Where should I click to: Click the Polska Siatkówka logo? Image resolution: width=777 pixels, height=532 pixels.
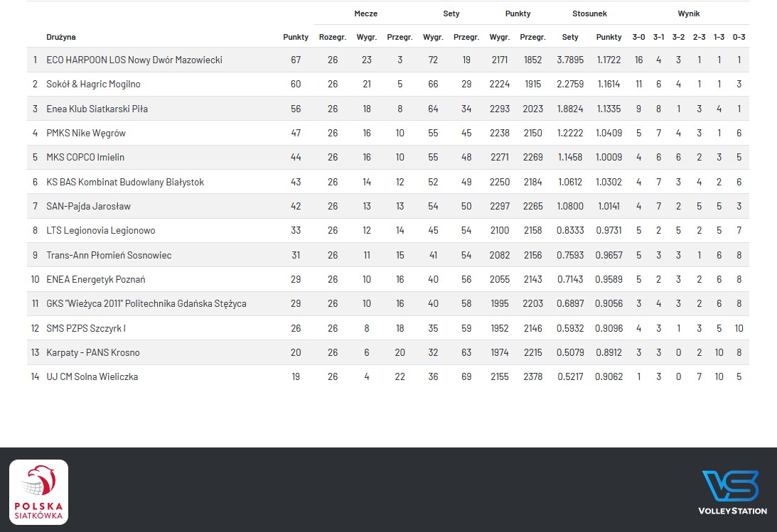(38, 492)
